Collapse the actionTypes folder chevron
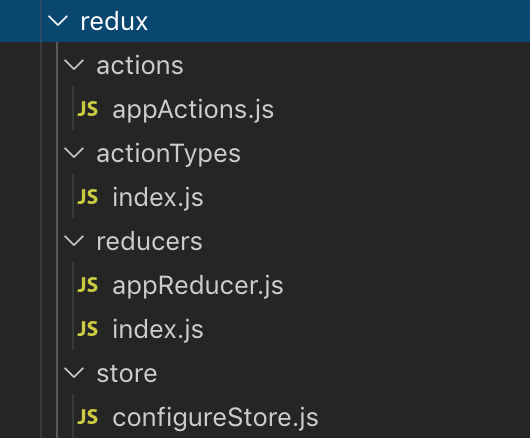Viewport: 530px width, 438px height. point(74,153)
